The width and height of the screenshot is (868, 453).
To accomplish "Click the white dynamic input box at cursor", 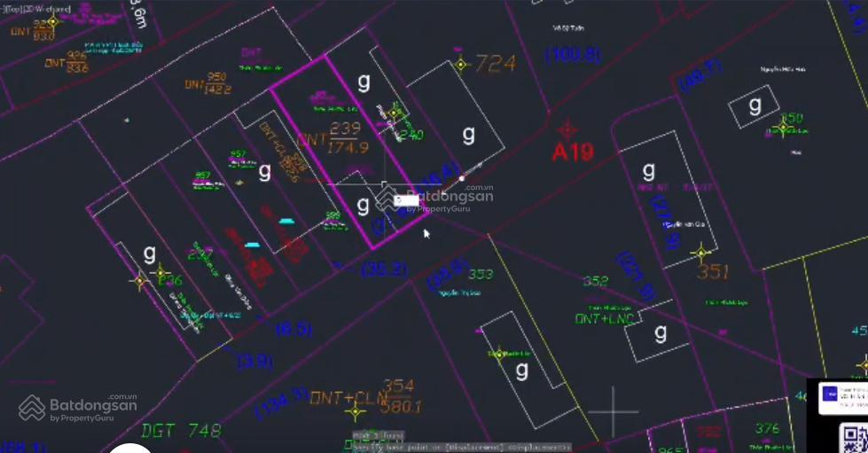I will (x=407, y=200).
